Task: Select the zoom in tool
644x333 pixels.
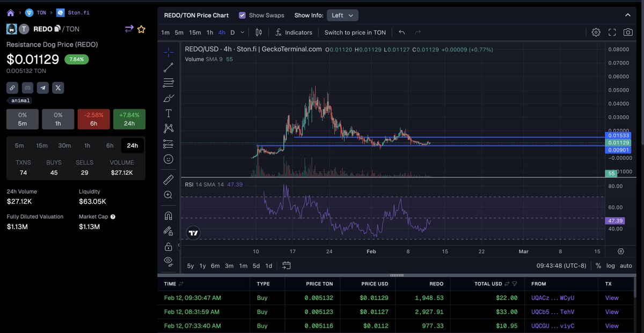Action: click(x=169, y=195)
